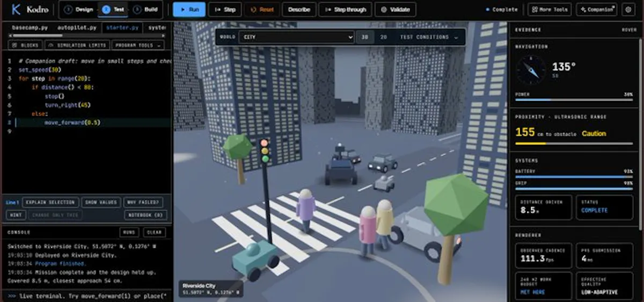This screenshot has width=644, height=302.
Task: Click the Distance Driven 8.5 m card
Action: pyautogui.click(x=543, y=207)
